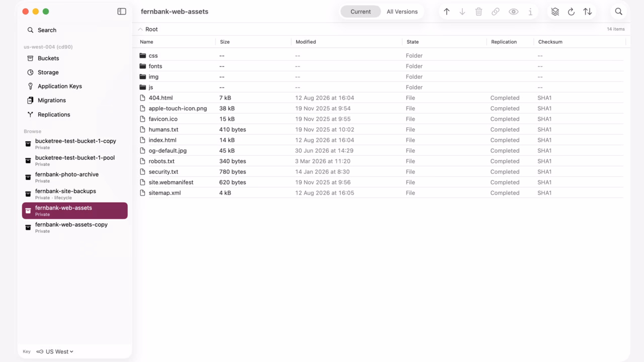Click the magnifier search icon in the toolbar
The height and width of the screenshot is (362, 644).
tap(619, 12)
